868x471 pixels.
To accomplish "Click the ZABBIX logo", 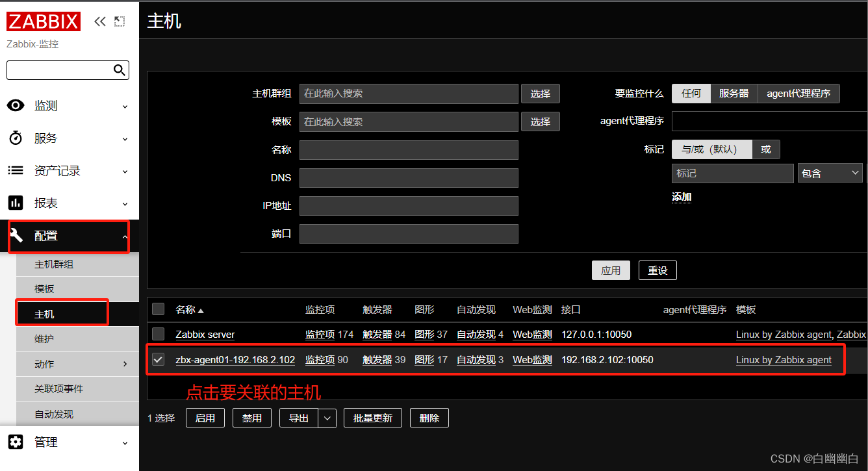I will [x=44, y=21].
